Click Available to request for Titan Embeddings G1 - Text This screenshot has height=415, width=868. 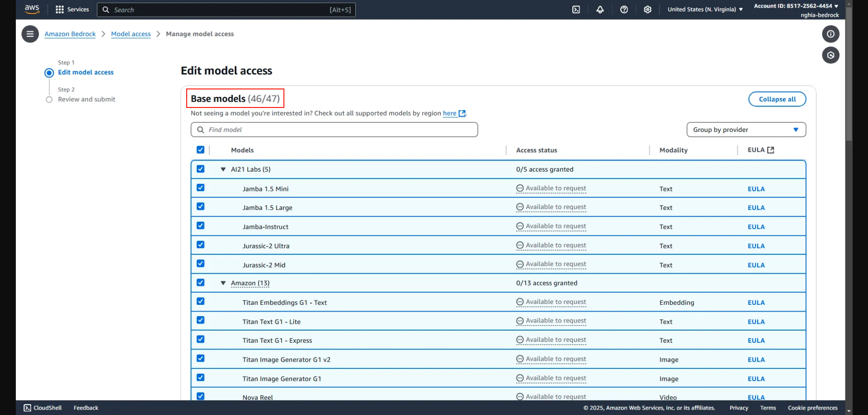(x=556, y=302)
